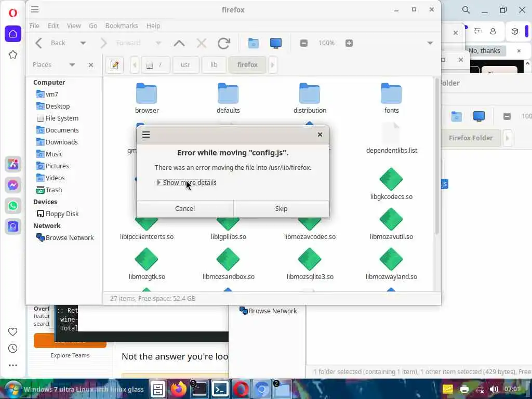
Task: Select the browser folder icon
Action: [x=147, y=94]
